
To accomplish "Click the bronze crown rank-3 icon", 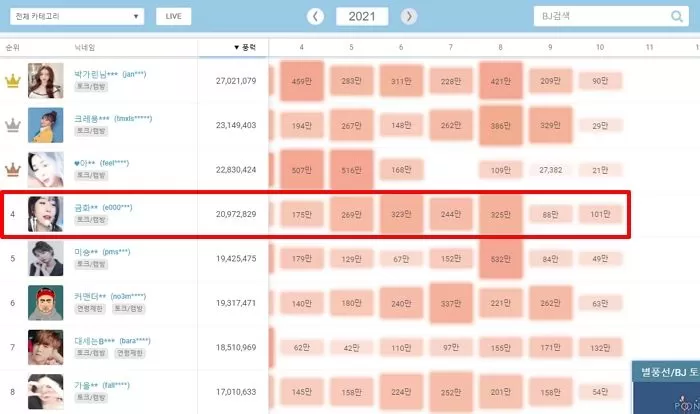I will tap(12, 170).
